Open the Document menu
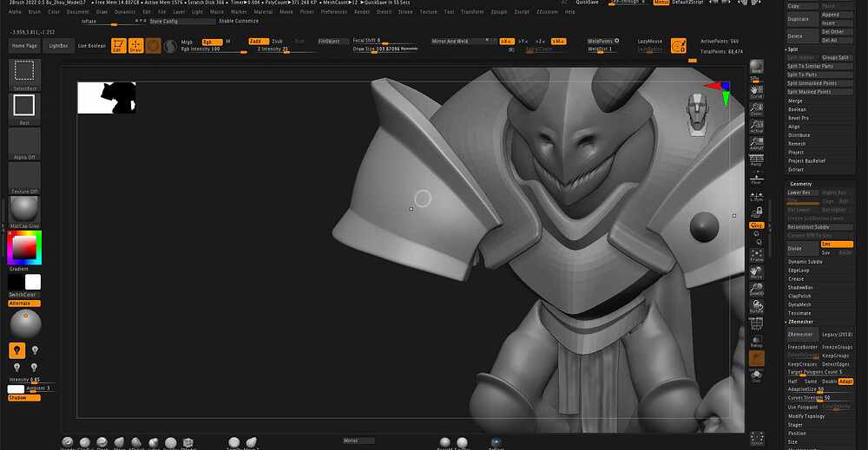The image size is (868, 450). [x=77, y=11]
